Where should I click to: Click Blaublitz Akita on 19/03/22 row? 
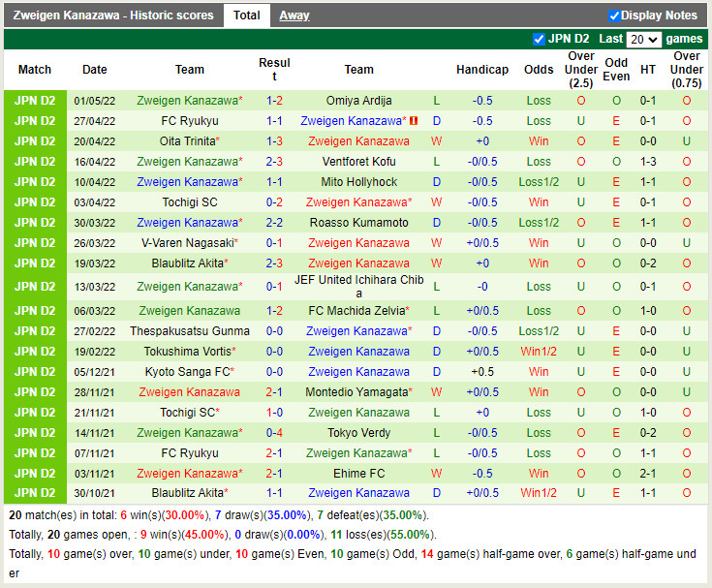[x=190, y=263]
